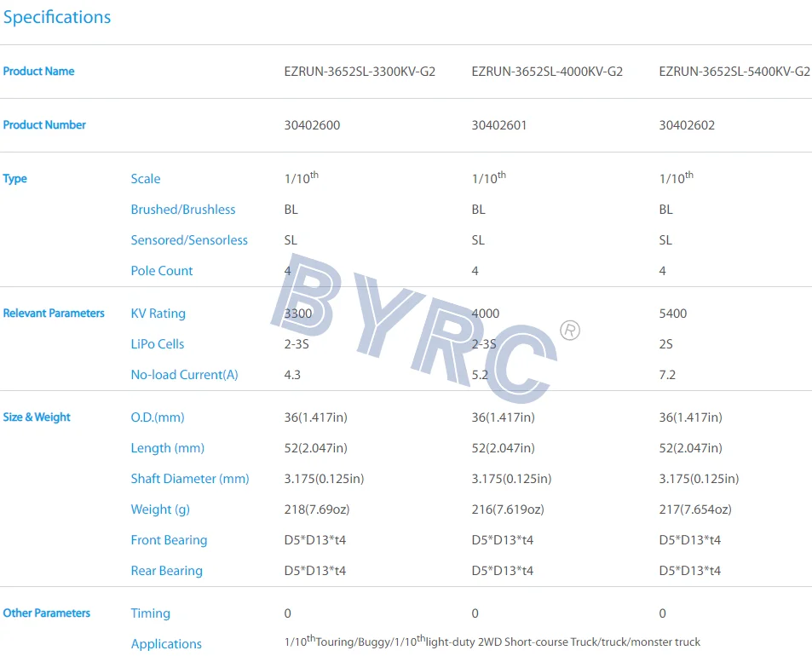Click the Scale row label
The width and height of the screenshot is (812, 656).
[146, 179]
